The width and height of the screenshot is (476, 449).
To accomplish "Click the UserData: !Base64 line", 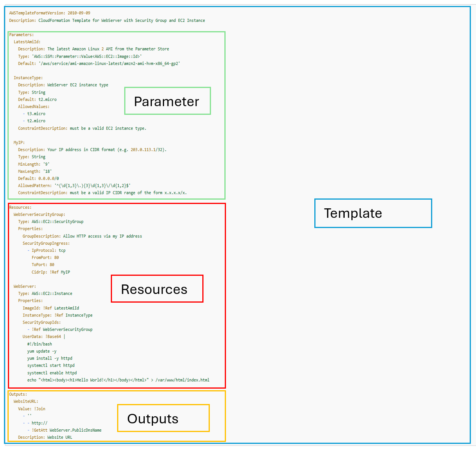I will pyautogui.click(x=44, y=337).
